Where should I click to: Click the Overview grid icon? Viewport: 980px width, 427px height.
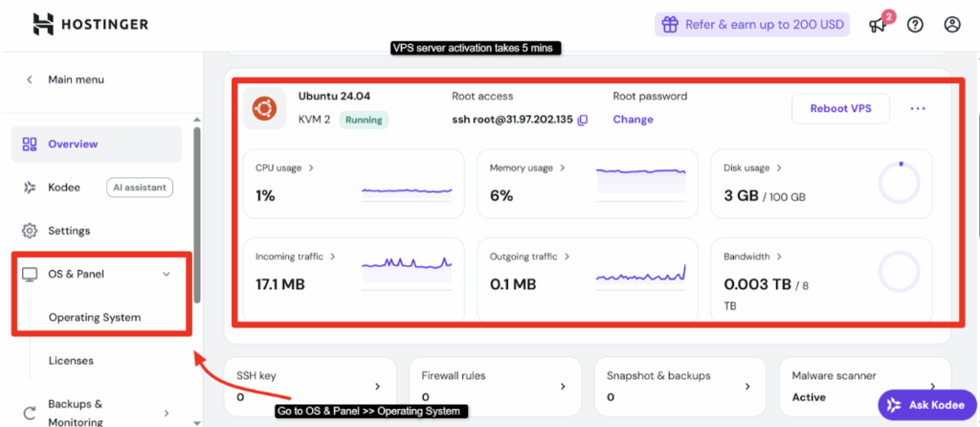point(30,145)
